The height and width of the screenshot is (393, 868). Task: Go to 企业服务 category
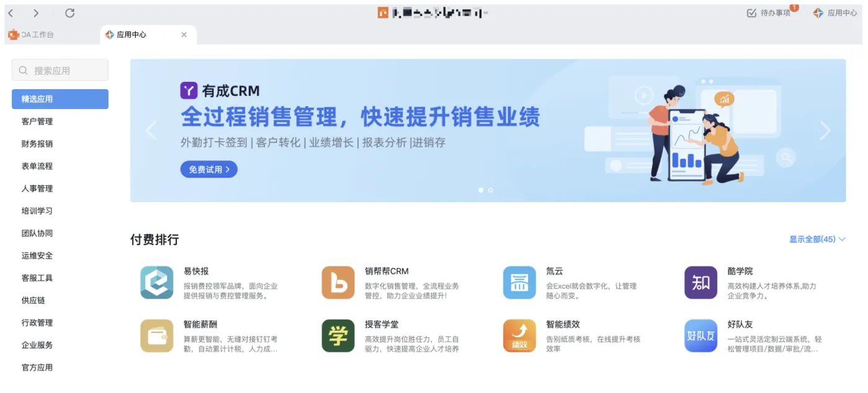click(x=37, y=345)
